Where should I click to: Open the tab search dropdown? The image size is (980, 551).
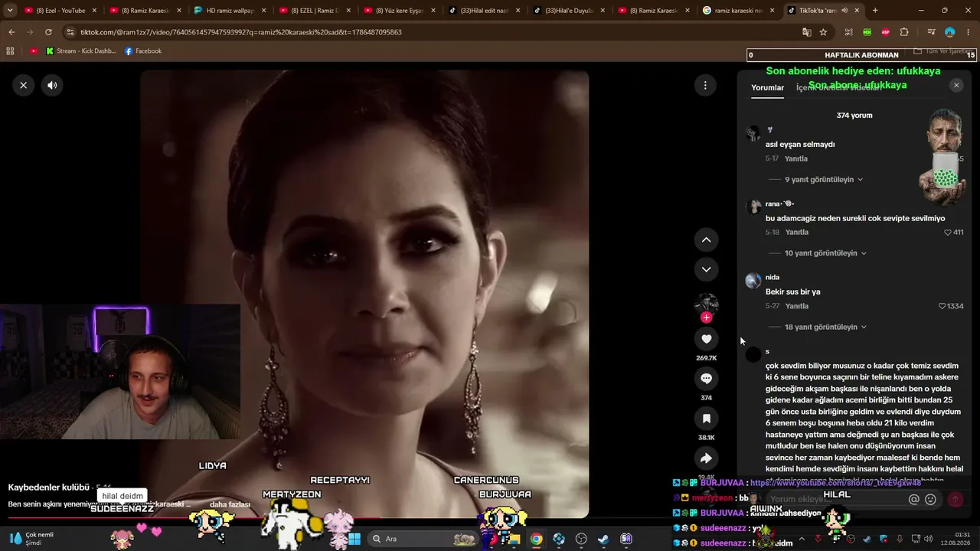10,11
